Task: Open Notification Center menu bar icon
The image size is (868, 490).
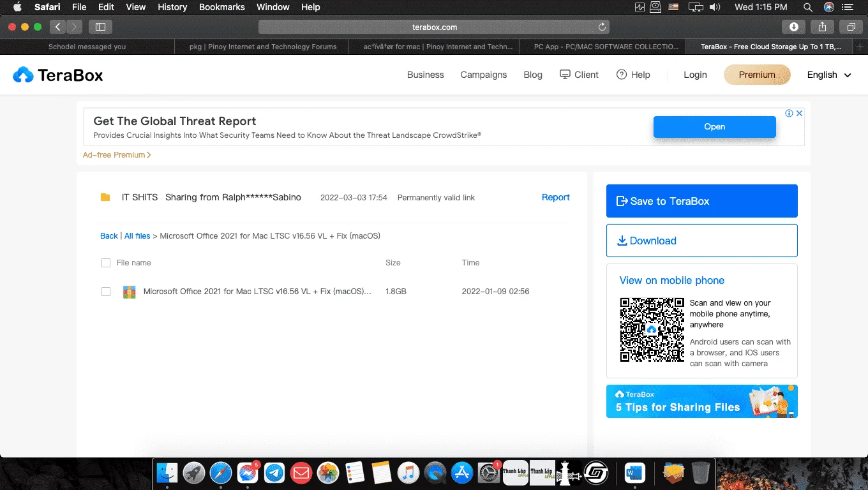Action: pyautogui.click(x=848, y=7)
